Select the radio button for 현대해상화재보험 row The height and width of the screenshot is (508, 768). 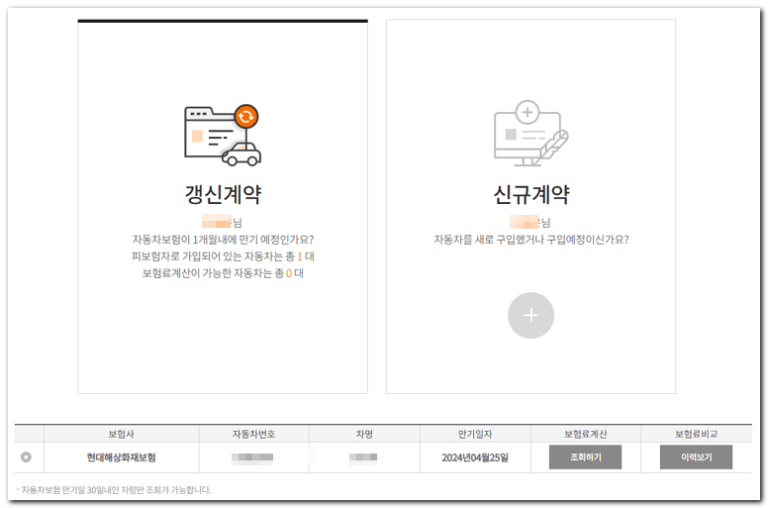coord(26,457)
